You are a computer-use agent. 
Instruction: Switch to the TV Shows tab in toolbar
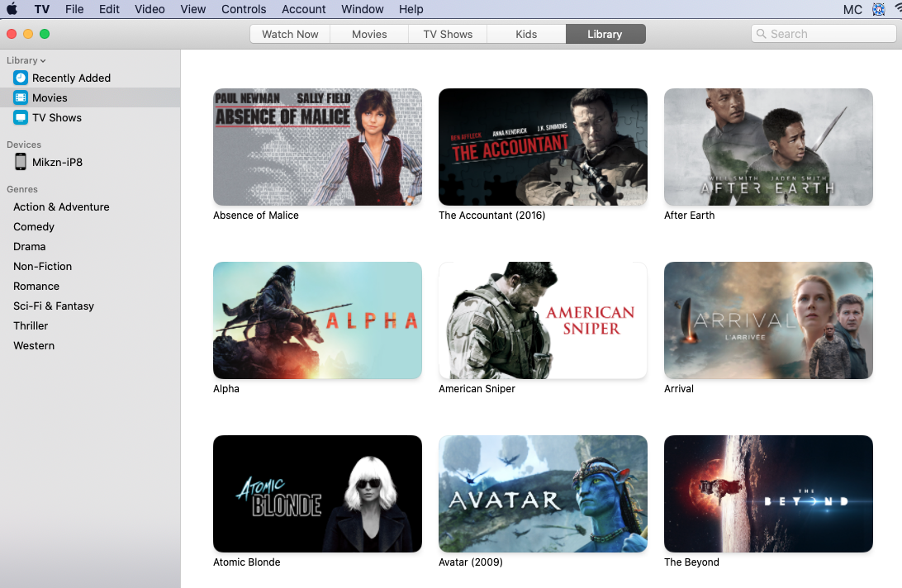coord(448,34)
